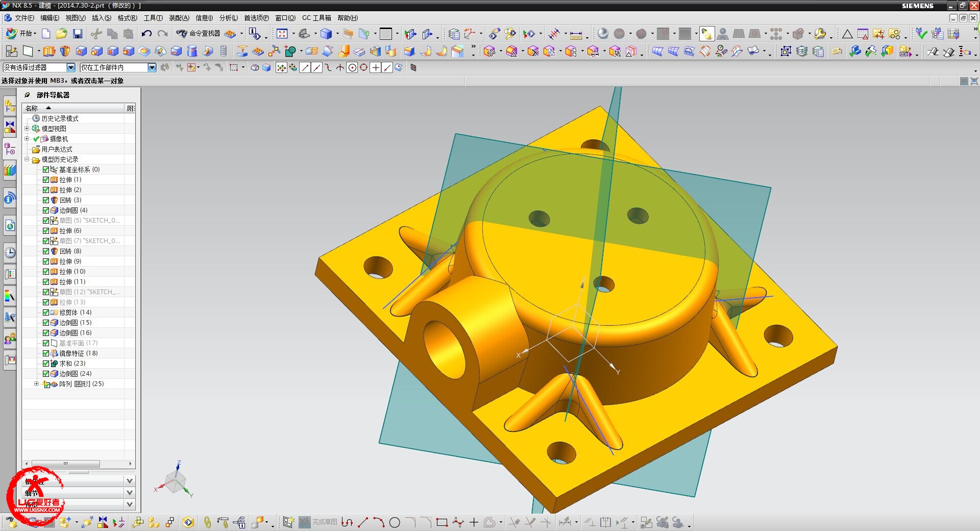This screenshot has height=531, width=980.
Task: Click the New file icon
Action: pyautogui.click(x=46, y=34)
